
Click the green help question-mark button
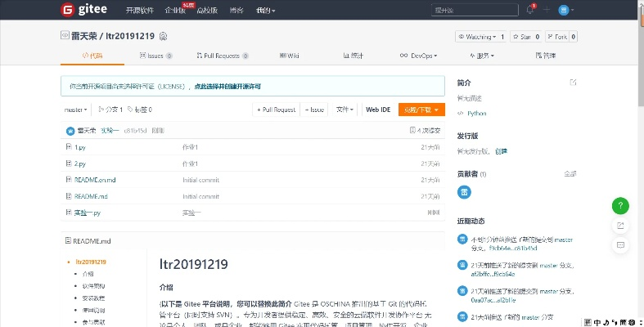[x=620, y=205]
